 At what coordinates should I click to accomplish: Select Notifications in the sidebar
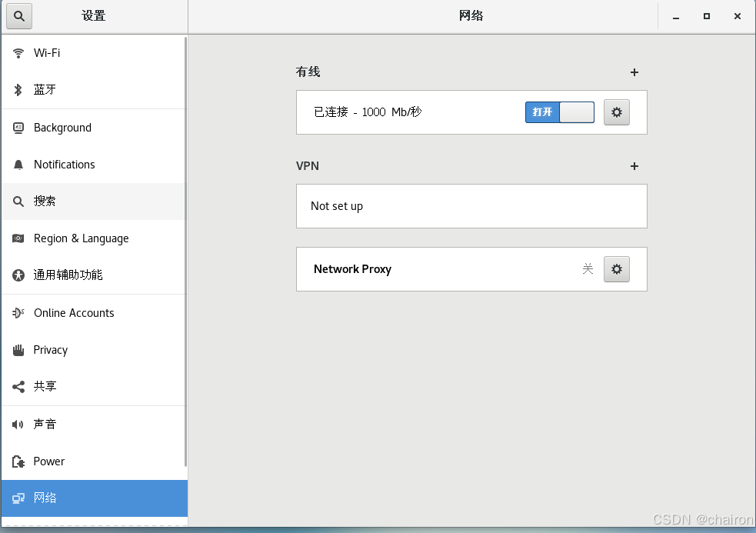(x=94, y=165)
